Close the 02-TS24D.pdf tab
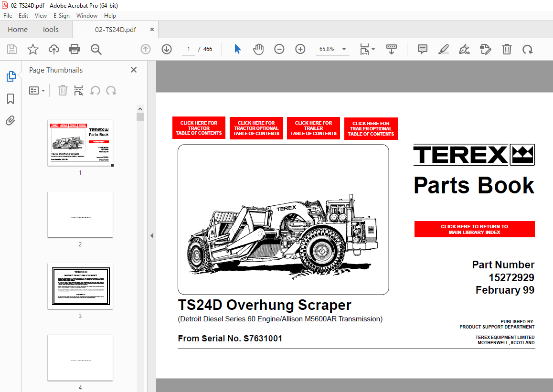553x392 pixels. tap(152, 30)
